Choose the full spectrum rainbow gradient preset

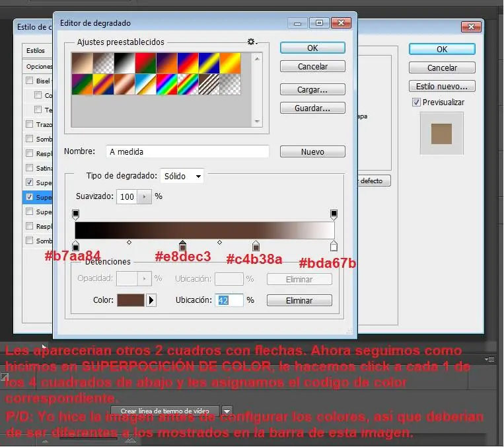click(166, 85)
